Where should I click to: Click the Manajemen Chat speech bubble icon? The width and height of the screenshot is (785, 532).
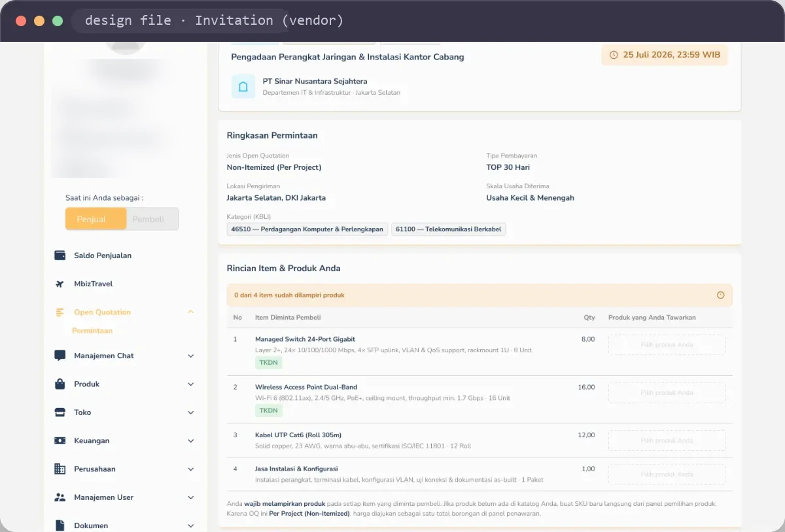[60, 356]
